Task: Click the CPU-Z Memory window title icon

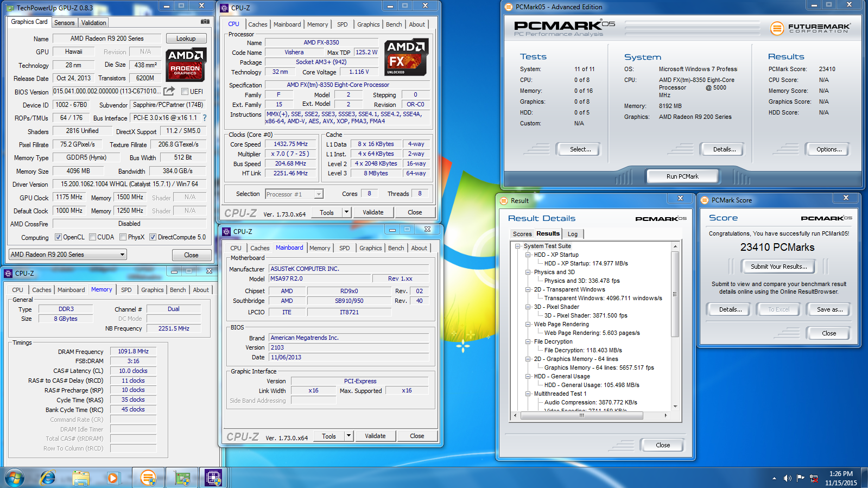Action: [8, 274]
